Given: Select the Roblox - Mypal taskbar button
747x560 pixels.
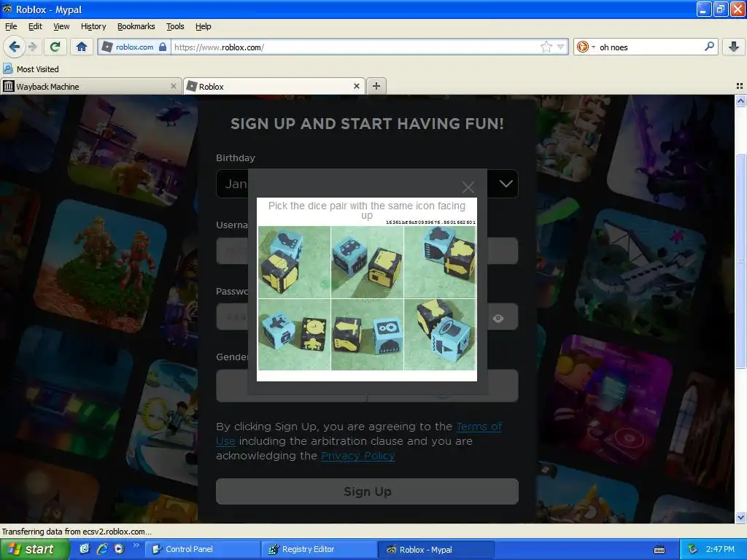Looking at the screenshot, I should pos(436,549).
